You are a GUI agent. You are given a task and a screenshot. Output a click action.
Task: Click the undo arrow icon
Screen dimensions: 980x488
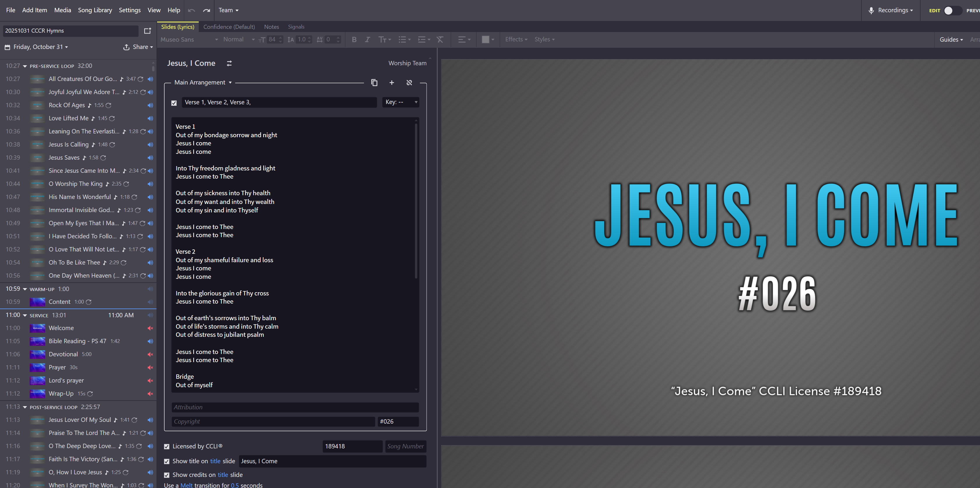(191, 10)
